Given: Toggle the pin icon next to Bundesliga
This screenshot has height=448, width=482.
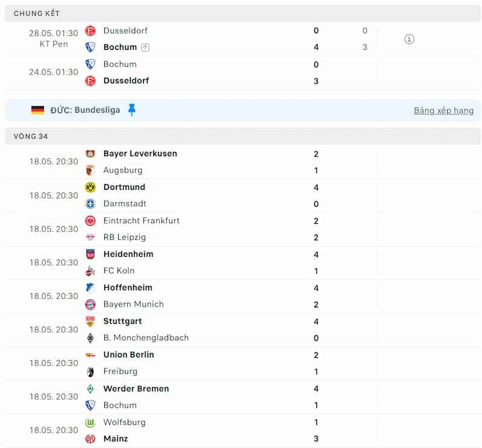Looking at the screenshot, I should click(132, 110).
